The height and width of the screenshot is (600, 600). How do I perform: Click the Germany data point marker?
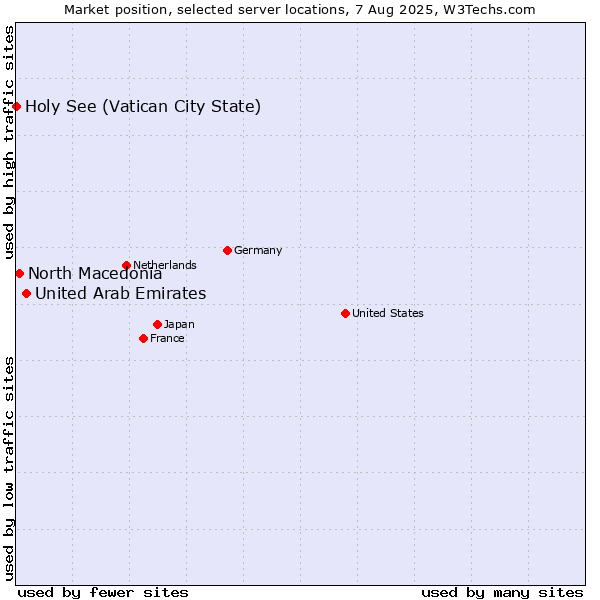227,251
